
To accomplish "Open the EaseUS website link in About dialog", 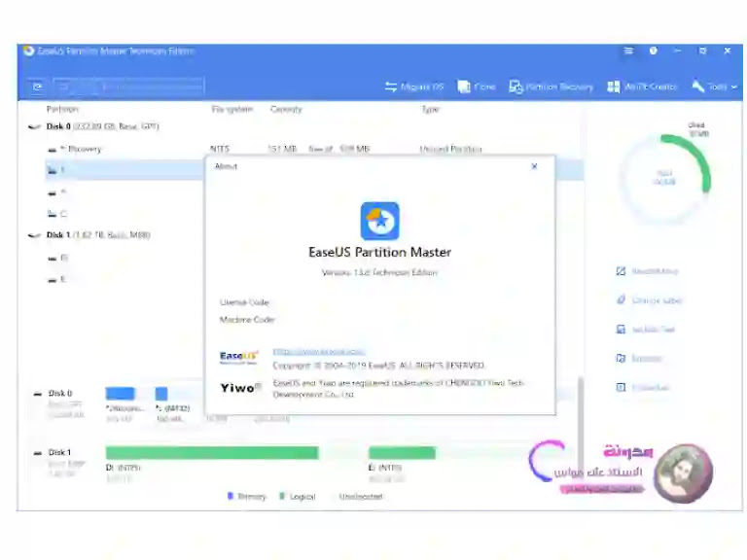I will 319,351.
